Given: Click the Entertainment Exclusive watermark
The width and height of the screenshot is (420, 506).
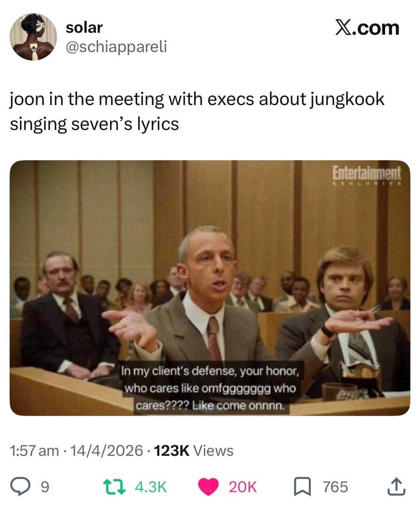Looking at the screenshot, I should pyautogui.click(x=366, y=175).
